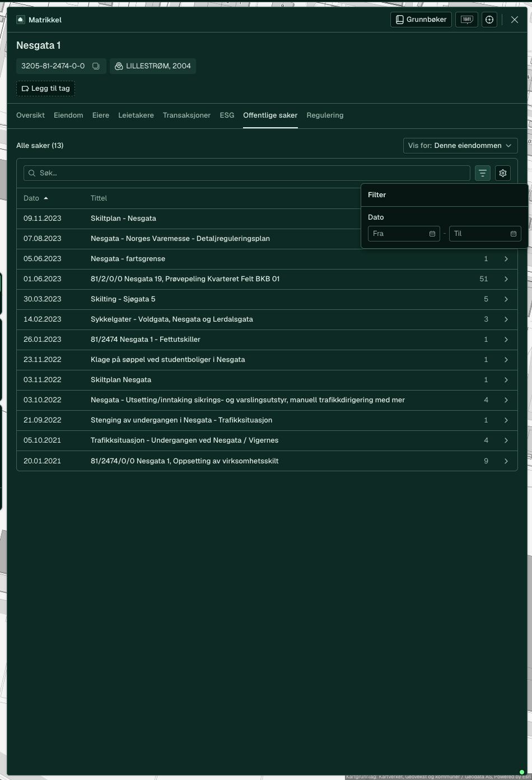The width and height of the screenshot is (532, 780).
Task: Open the Eiere tab
Action: pos(101,115)
